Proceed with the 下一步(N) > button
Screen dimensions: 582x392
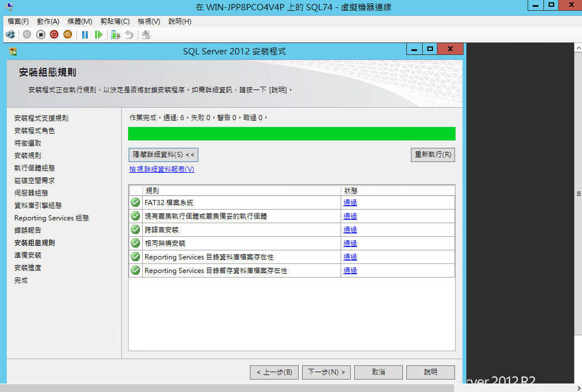[326, 372]
